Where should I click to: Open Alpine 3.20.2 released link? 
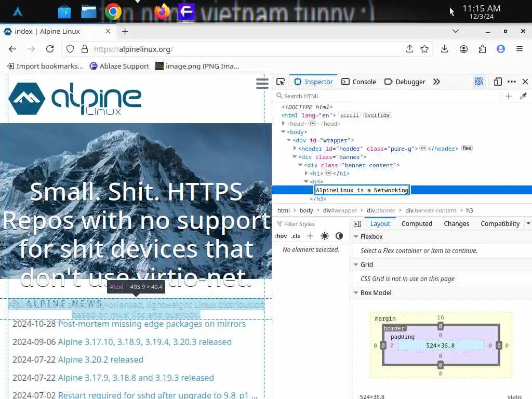point(101,360)
